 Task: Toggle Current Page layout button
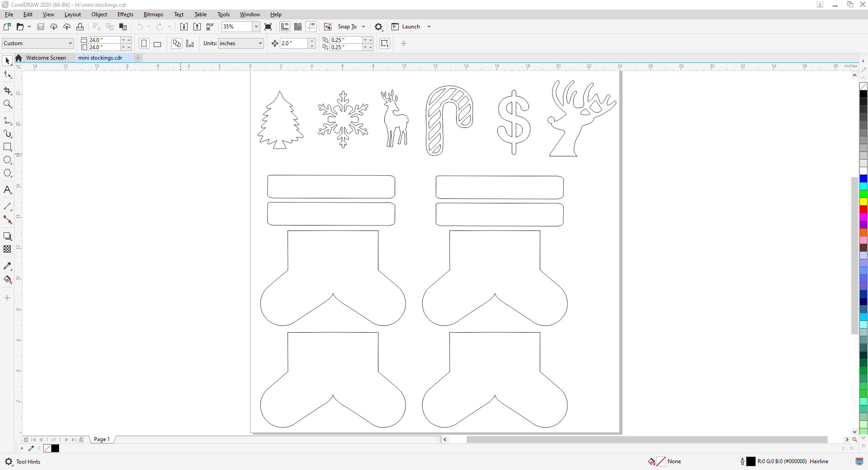(190, 43)
